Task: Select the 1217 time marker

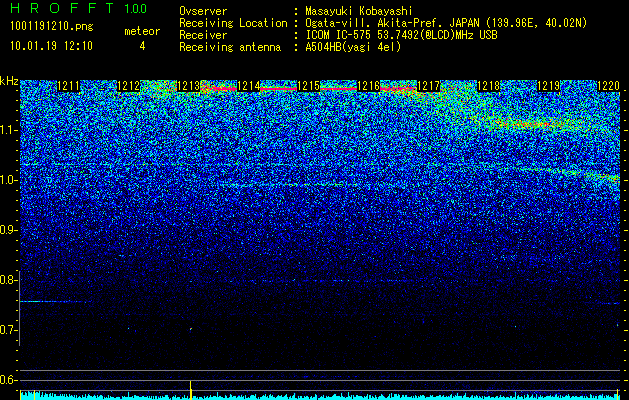Action: 428,86
